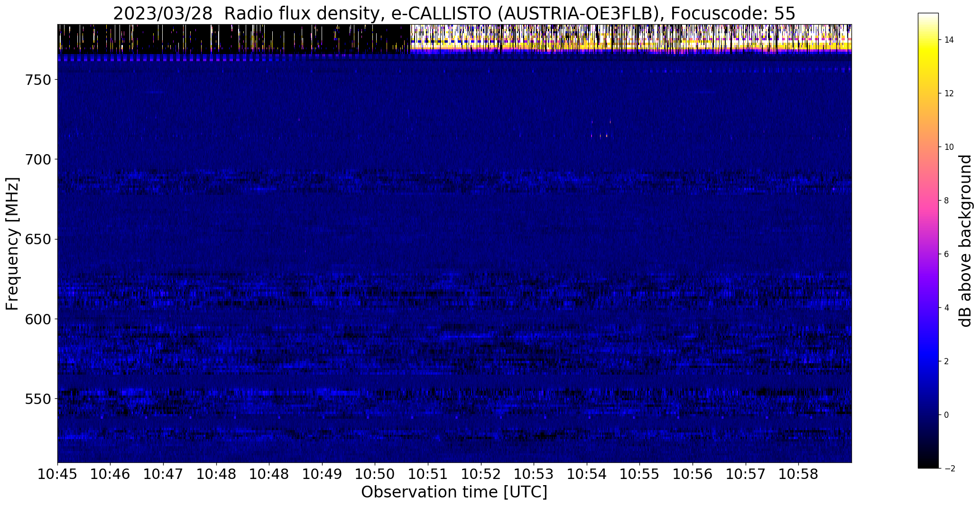Click the 10:56 time tick label

(693, 475)
